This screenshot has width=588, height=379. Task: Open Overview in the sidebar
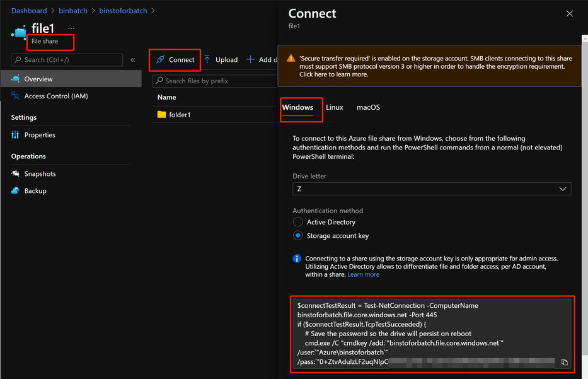pos(71,79)
